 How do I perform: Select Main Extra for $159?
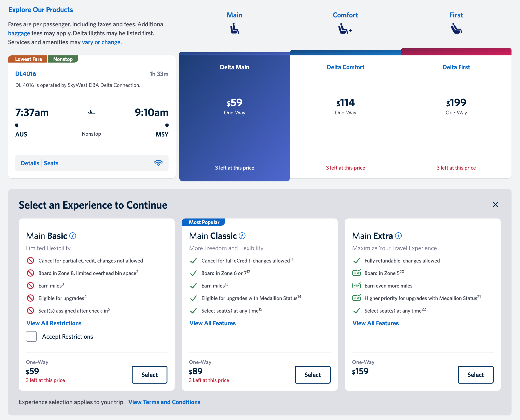click(x=476, y=374)
